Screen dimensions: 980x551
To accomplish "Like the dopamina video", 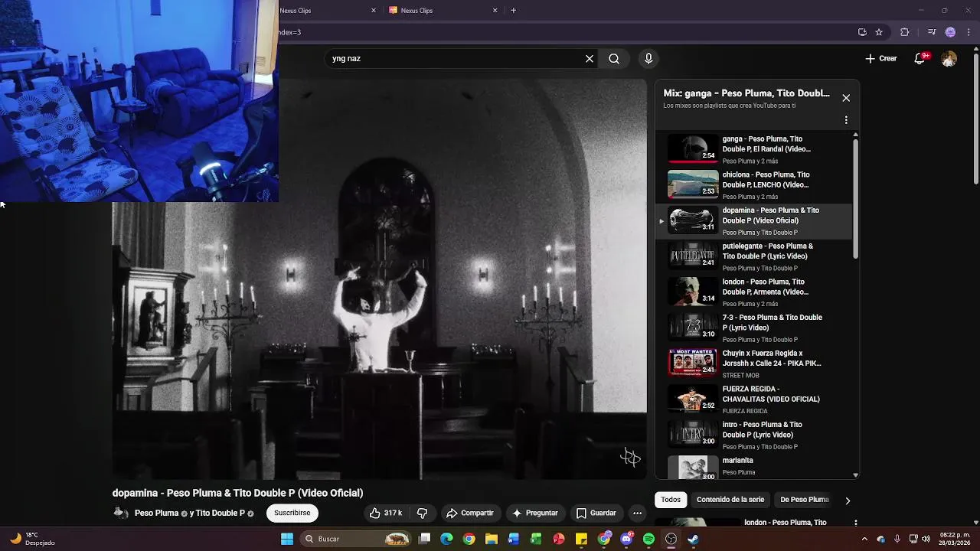I will tap(386, 513).
